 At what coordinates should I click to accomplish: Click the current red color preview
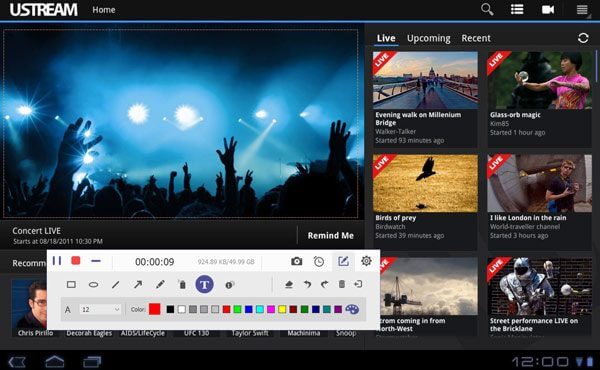click(155, 309)
